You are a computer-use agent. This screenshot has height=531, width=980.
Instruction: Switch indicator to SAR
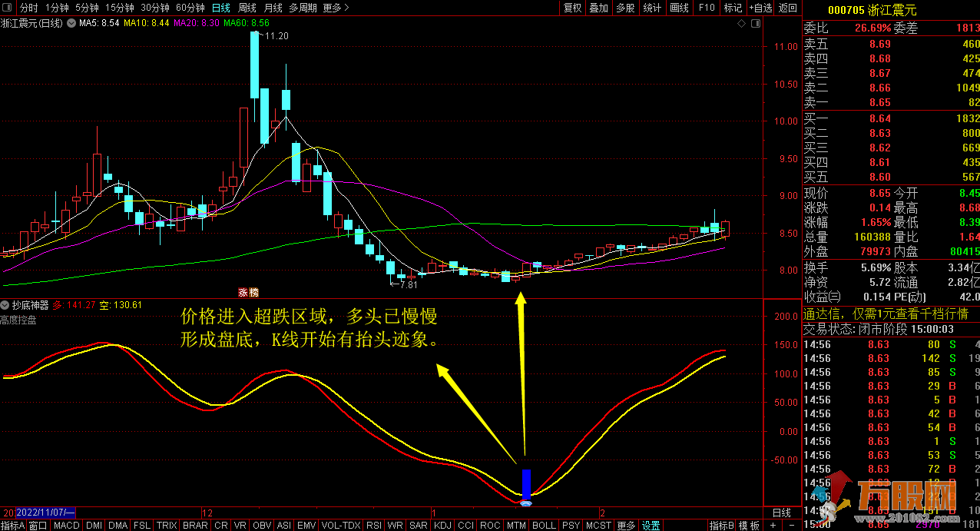419,526
